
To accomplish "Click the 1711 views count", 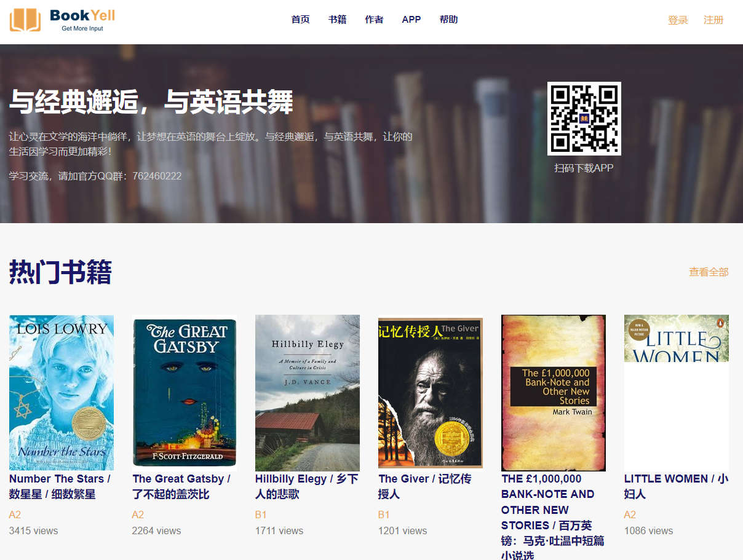I will [x=279, y=530].
